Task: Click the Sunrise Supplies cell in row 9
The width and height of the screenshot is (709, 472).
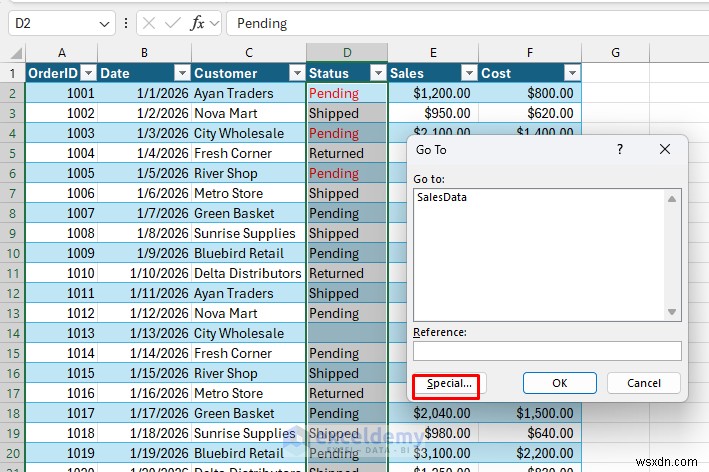Action: tap(249, 233)
